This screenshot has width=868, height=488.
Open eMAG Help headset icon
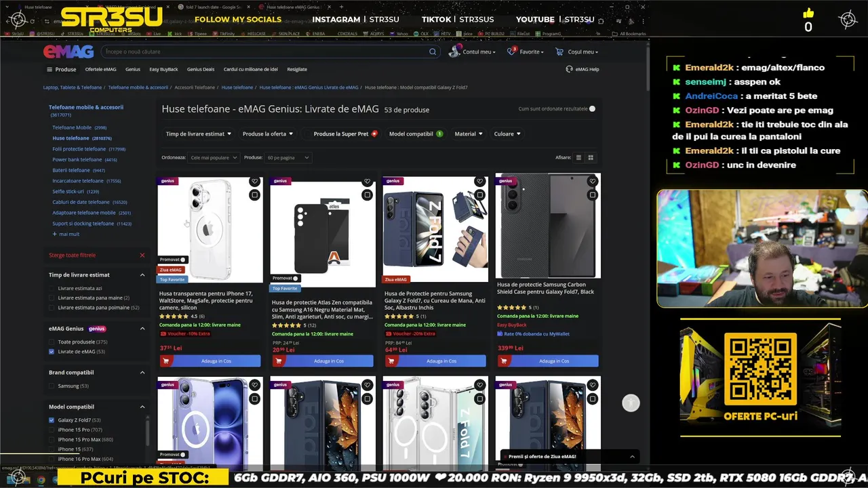569,68
